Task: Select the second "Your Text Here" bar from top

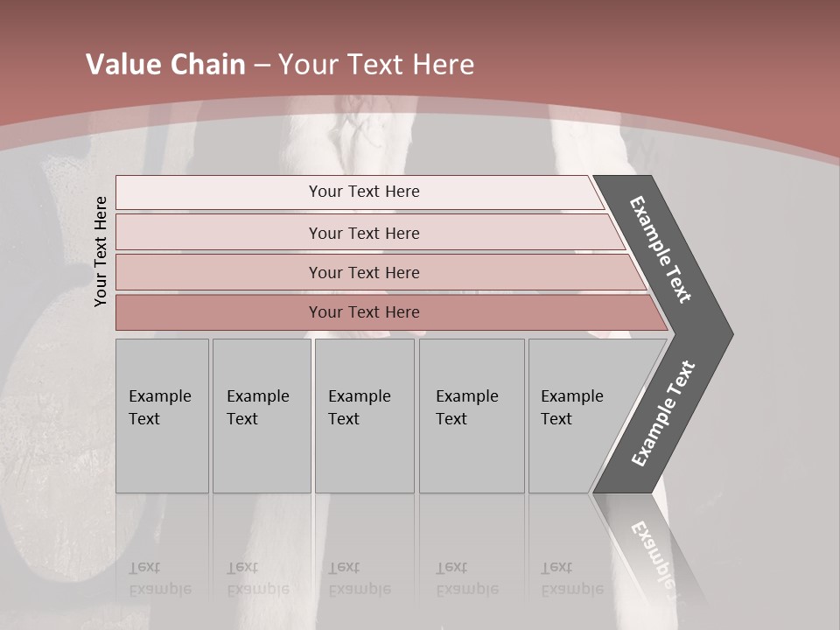Action: tap(363, 233)
